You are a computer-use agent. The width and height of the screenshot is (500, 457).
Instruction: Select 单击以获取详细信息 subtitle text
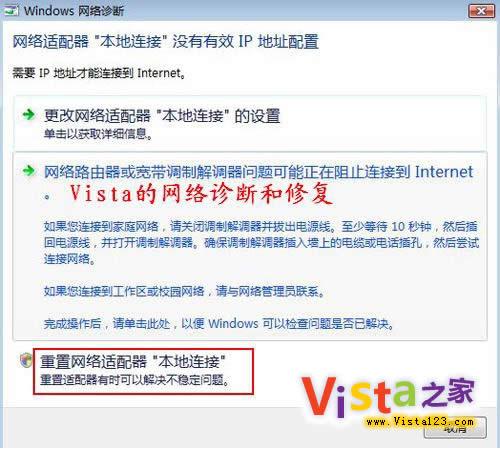[x=98, y=134]
